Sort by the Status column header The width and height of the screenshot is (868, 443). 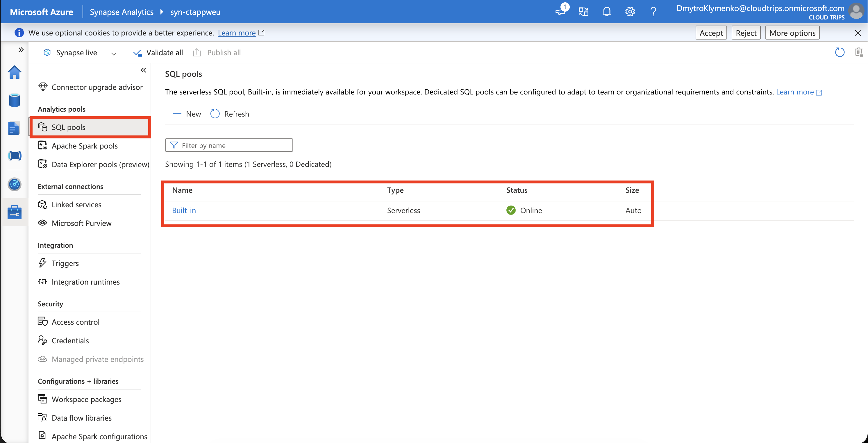click(x=517, y=190)
